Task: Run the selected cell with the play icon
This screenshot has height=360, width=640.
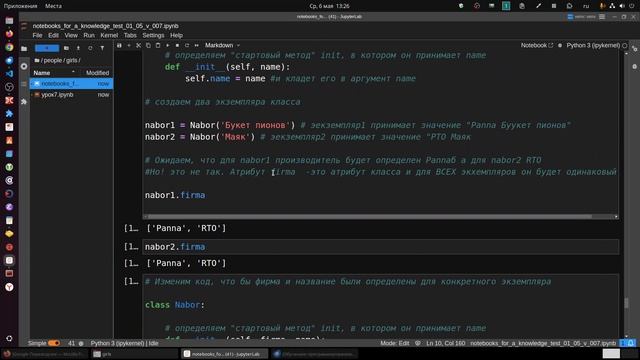Action: [168, 45]
